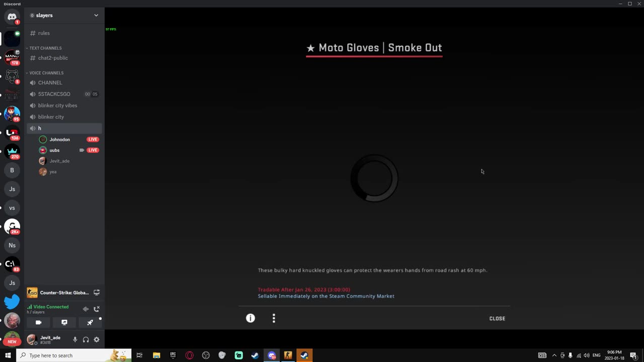Stream Counter-Strike using the monitor icon
Image resolution: width=644 pixels, height=362 pixels.
97,292
